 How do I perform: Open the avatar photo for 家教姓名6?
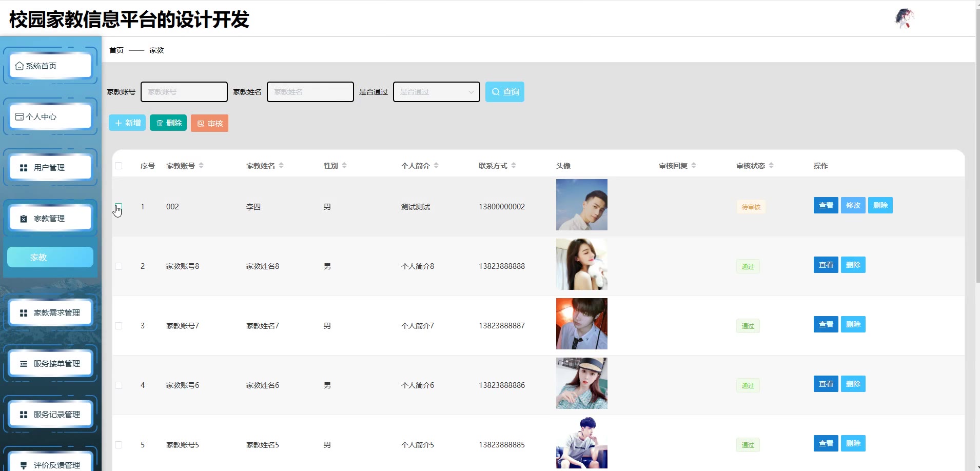[582, 383]
